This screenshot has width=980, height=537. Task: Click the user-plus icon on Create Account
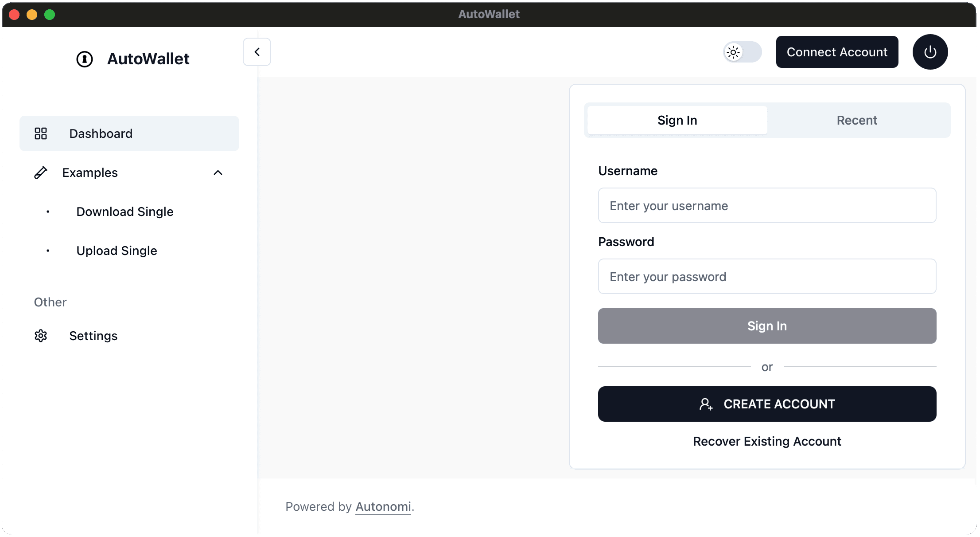pos(706,404)
